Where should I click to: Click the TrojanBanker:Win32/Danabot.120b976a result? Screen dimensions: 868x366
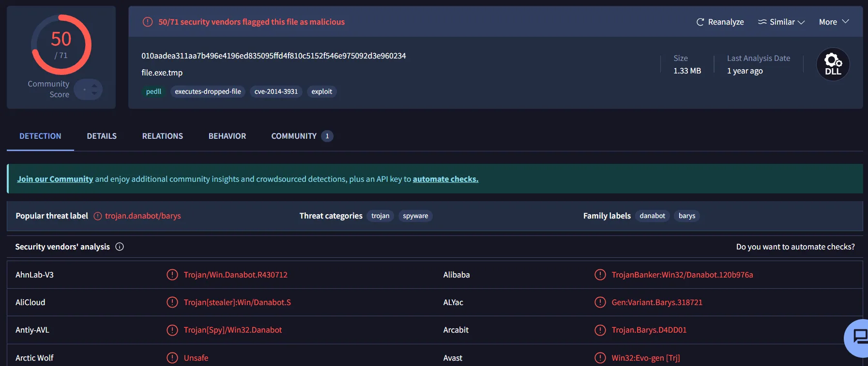(682, 275)
